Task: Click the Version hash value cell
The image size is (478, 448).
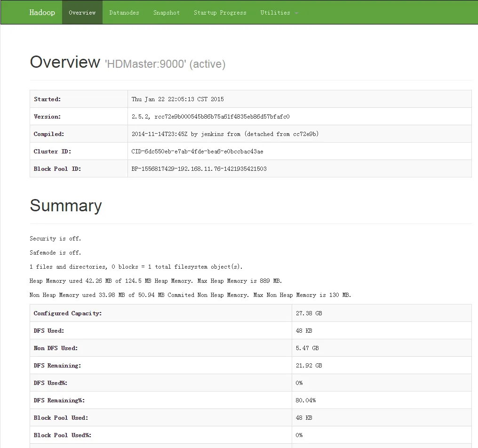Action: click(210, 117)
